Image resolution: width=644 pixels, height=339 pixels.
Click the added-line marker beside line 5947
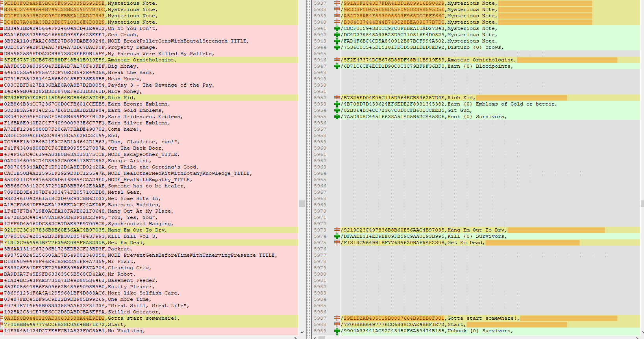pos(337,66)
